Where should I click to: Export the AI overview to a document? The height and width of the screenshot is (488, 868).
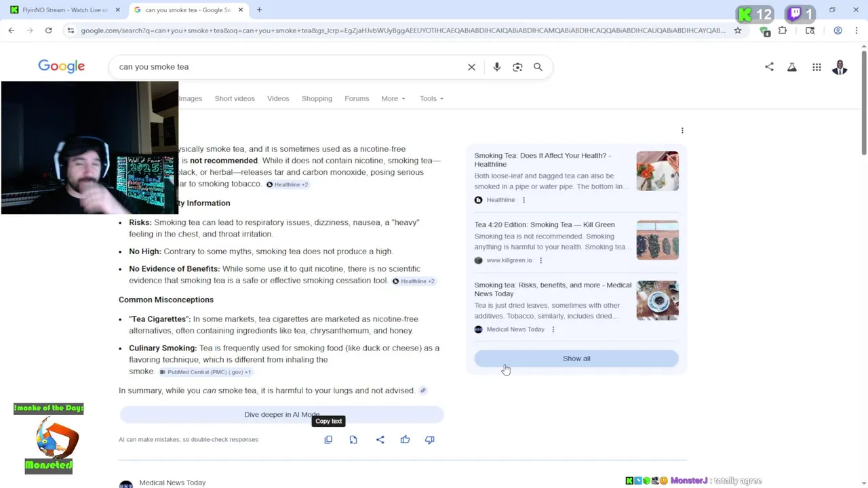[353, 440]
